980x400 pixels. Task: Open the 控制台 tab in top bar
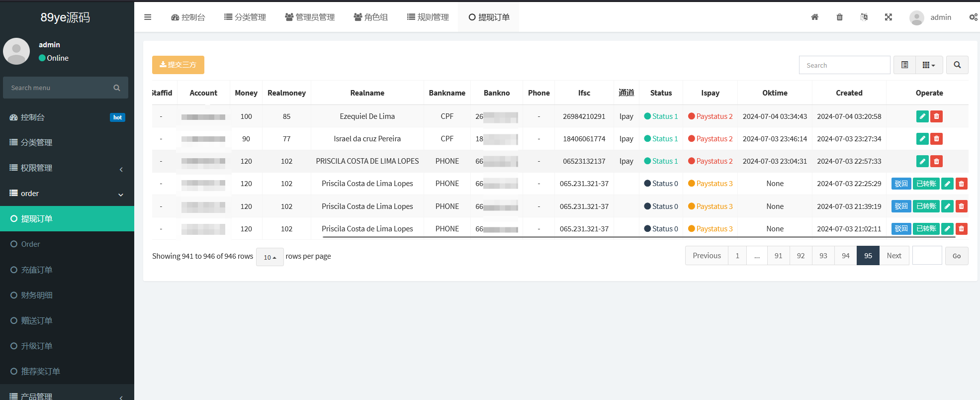click(x=188, y=17)
